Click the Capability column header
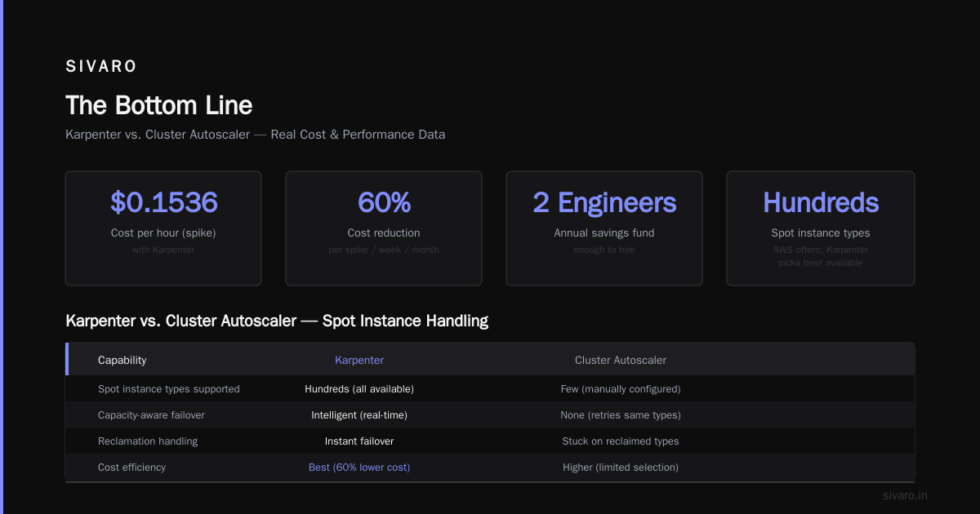The width and height of the screenshot is (980, 514). point(122,360)
